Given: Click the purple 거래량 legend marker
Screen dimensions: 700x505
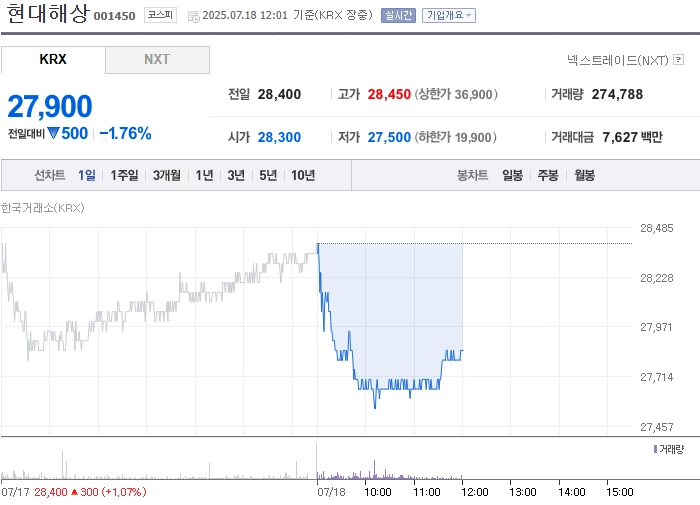Looking at the screenshot, I should point(655,449).
